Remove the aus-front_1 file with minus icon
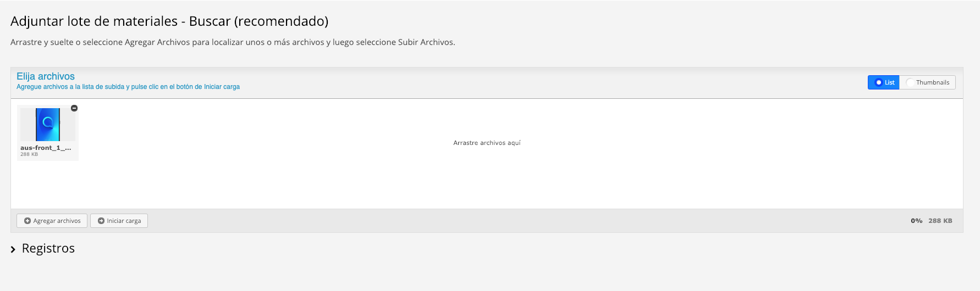The height and width of the screenshot is (291, 980). coord(74,108)
